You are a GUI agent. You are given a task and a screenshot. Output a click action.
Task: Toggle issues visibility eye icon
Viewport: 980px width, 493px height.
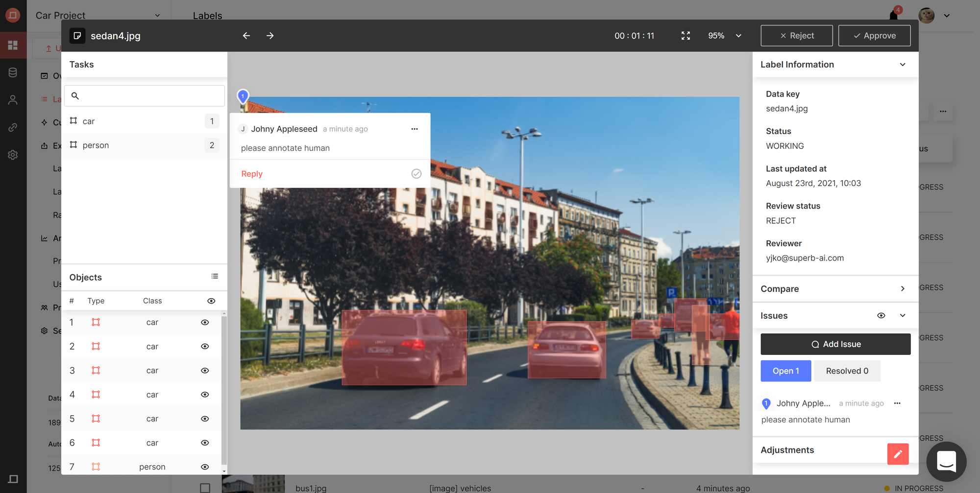point(881,316)
